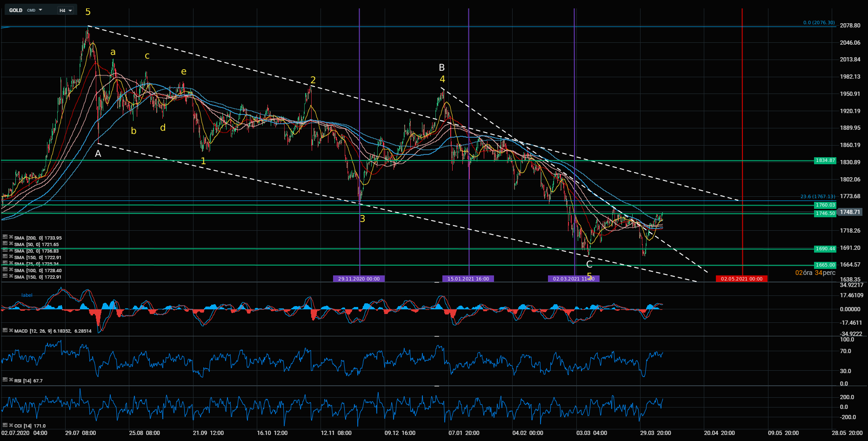This screenshot has height=441, width=868.
Task: Select the 1690.44 green price level label
Action: click(x=825, y=249)
